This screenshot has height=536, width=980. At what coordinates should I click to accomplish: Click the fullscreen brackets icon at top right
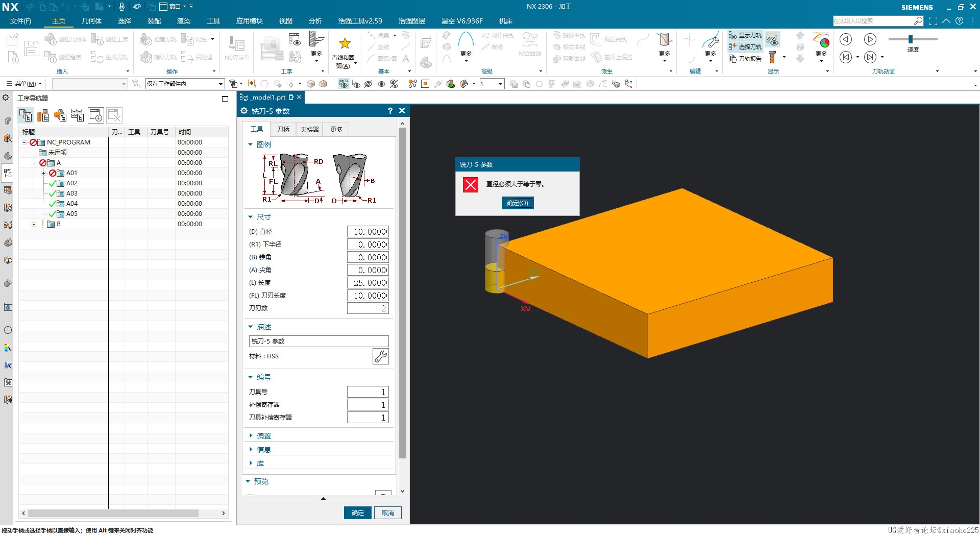coord(933,21)
